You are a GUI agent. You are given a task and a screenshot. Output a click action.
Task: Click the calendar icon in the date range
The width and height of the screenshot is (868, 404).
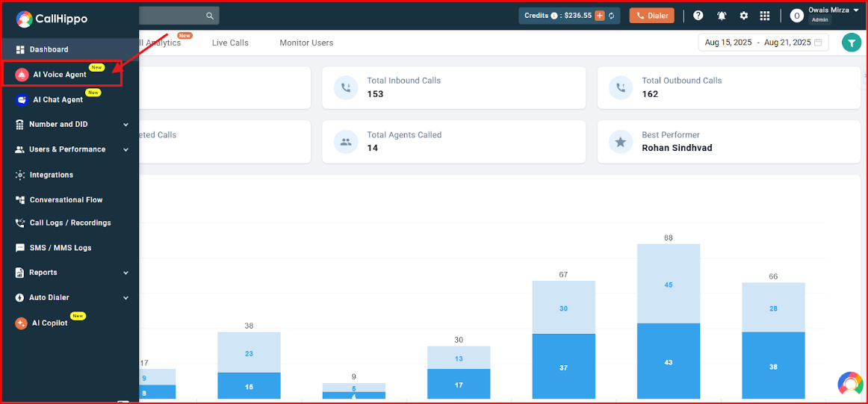point(818,43)
